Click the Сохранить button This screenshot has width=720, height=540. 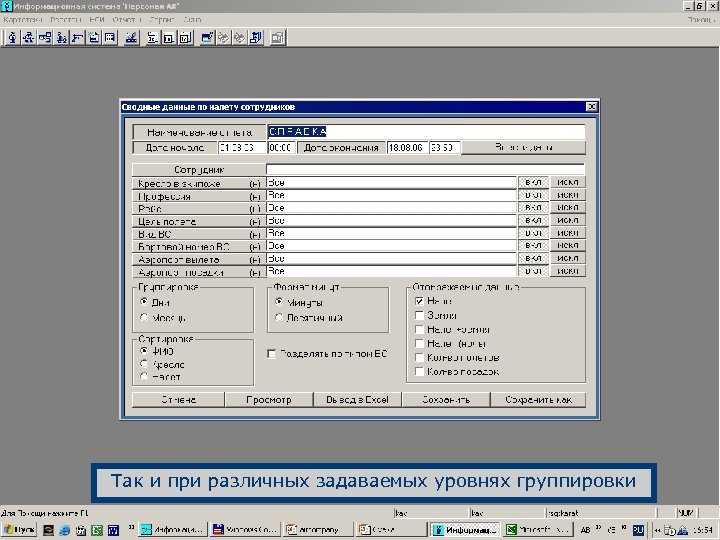(x=446, y=399)
